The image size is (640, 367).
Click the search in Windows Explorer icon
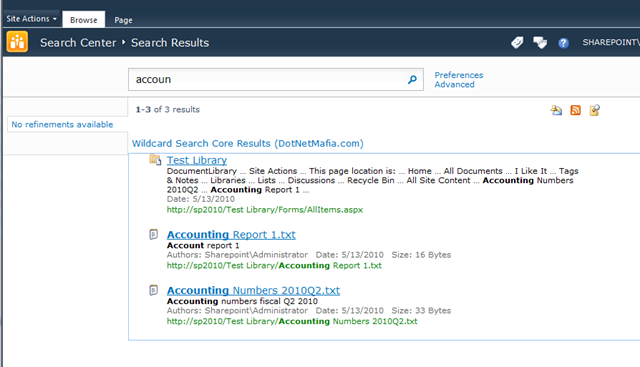point(595,110)
